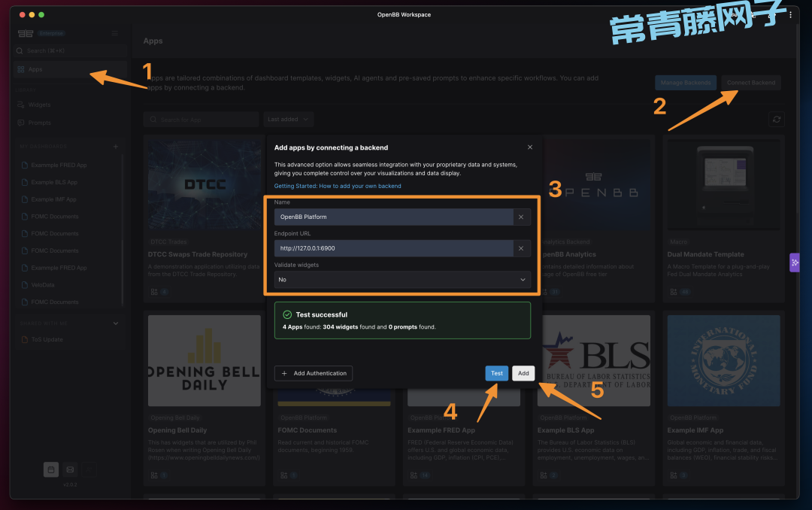Click the Apps page heading

point(153,41)
